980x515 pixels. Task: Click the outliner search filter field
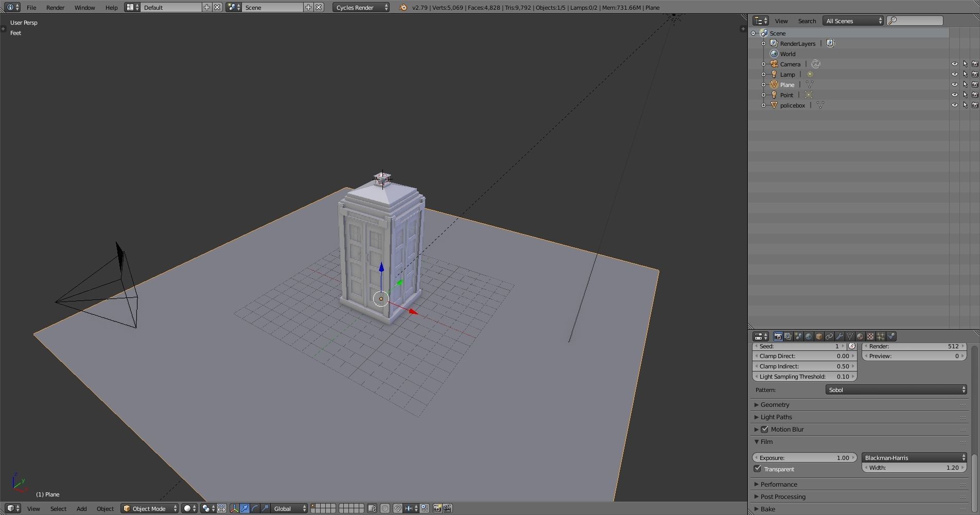tap(915, 21)
